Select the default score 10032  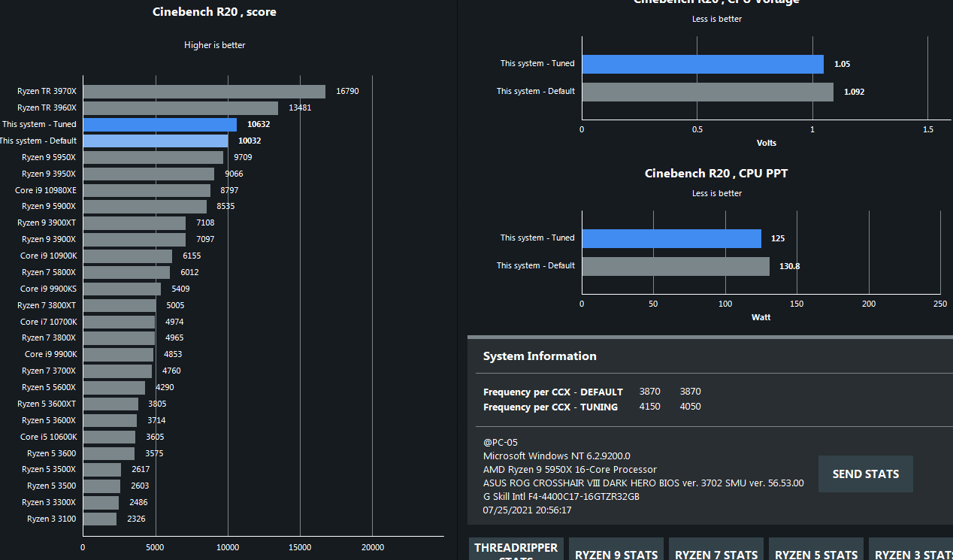coord(250,141)
